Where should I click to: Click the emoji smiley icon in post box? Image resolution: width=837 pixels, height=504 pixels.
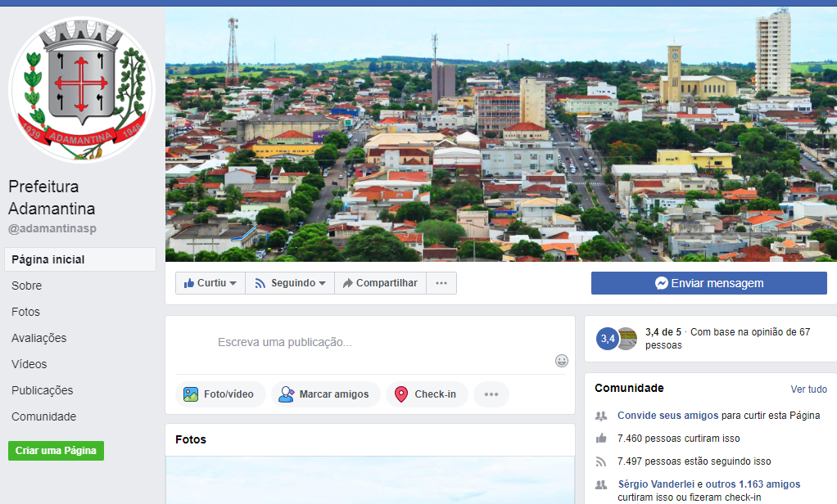(561, 361)
